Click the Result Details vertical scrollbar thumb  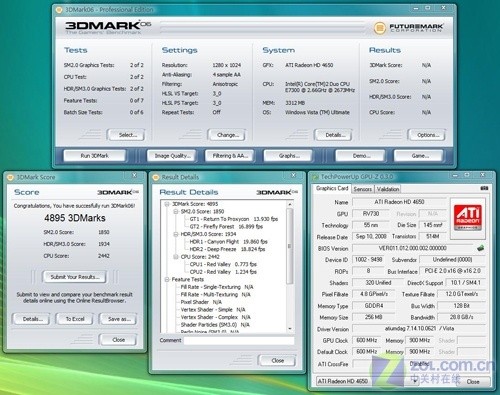pyautogui.click(x=289, y=246)
